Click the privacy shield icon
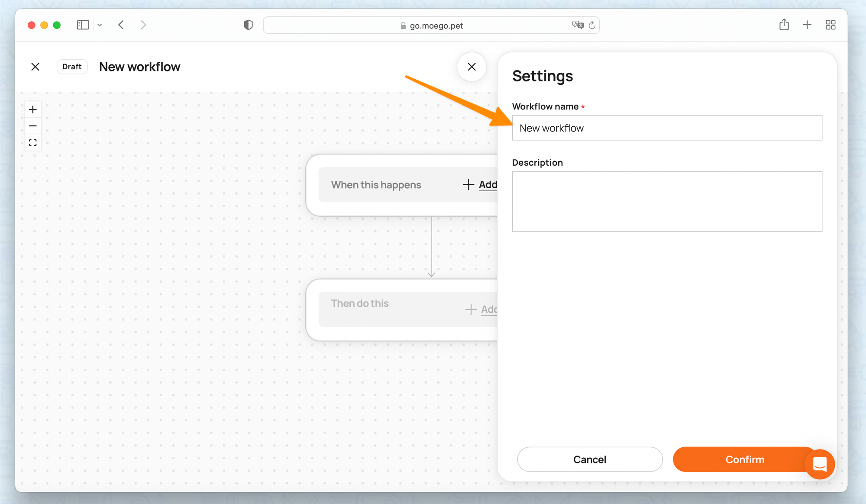 248,25
